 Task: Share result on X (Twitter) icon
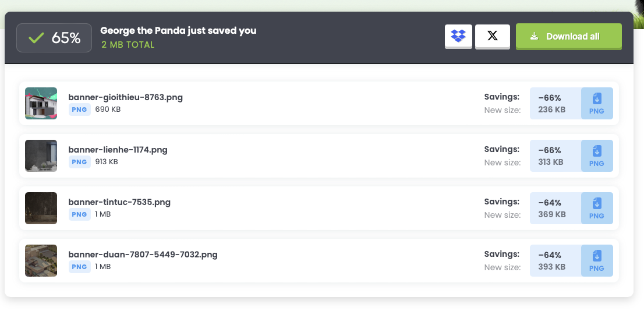coord(493,36)
